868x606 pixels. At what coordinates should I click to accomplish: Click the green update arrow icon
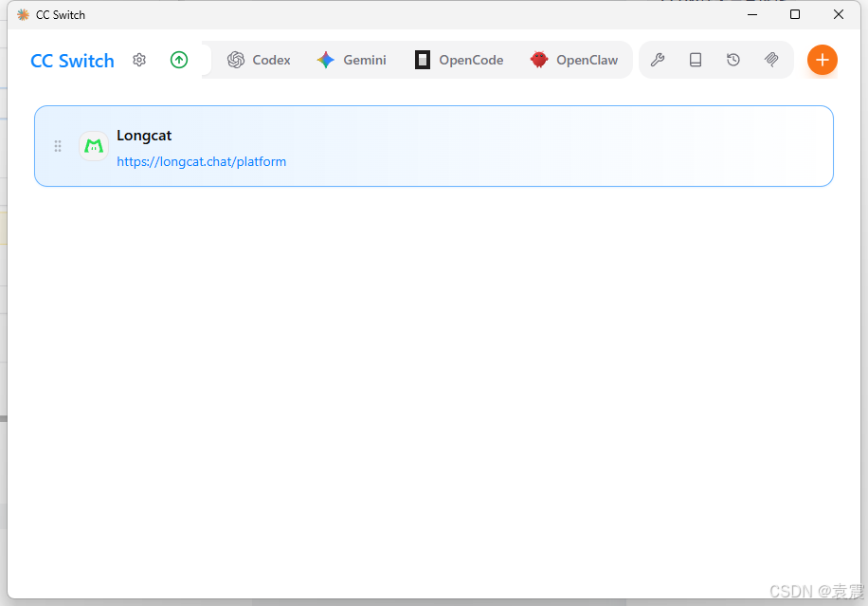click(179, 60)
